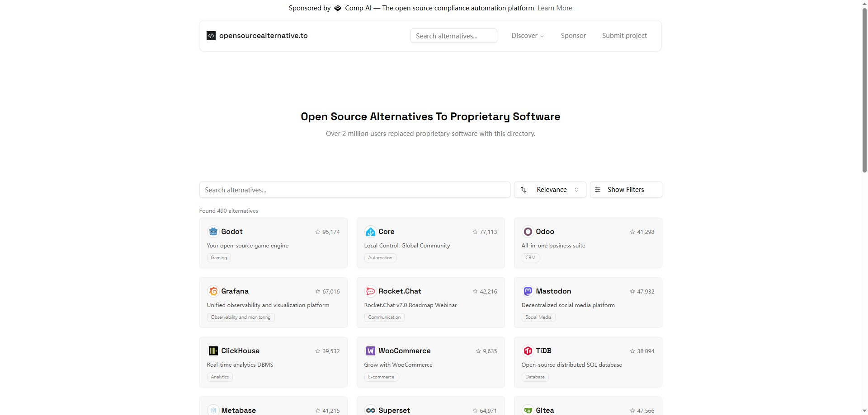The image size is (868, 415).
Task: Open the Sponsor navigation item
Action: pyautogui.click(x=573, y=35)
